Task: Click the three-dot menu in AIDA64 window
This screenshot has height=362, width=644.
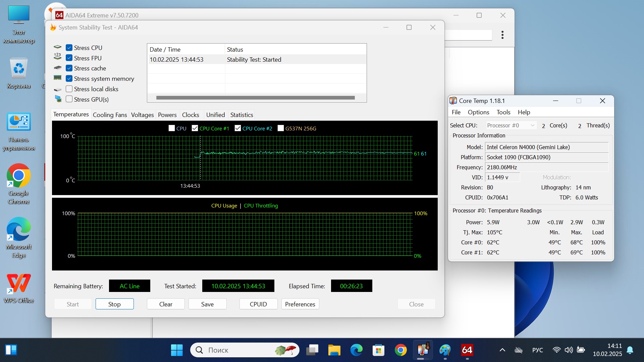Action: tap(502, 35)
